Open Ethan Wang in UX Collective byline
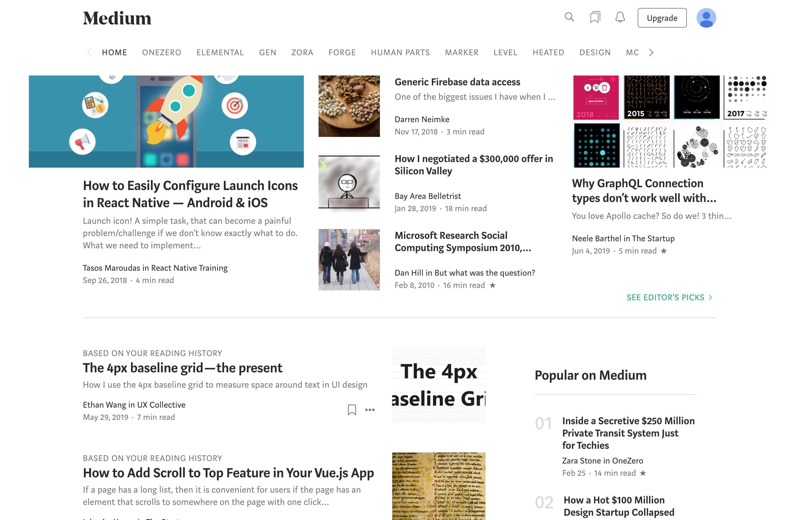Image resolution: width=812 pixels, height=520 pixels. 134,405
